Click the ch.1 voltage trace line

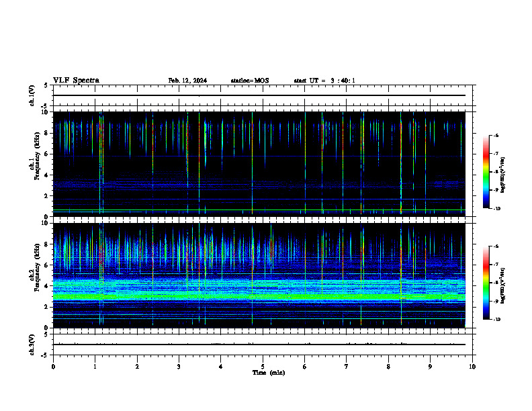pos(259,95)
